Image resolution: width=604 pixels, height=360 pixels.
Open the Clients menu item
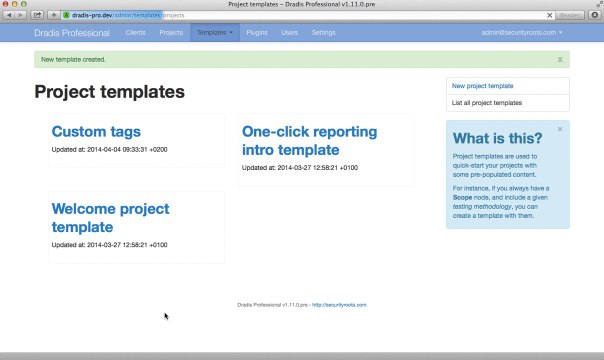136,33
